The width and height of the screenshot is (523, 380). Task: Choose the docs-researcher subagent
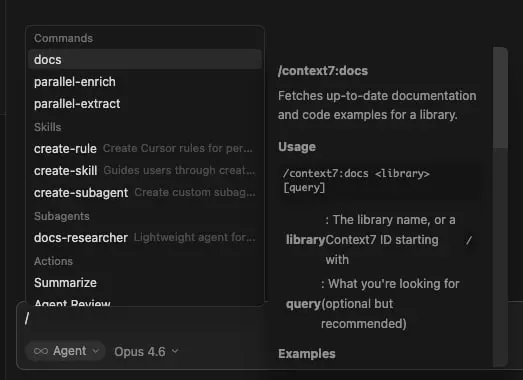point(145,238)
